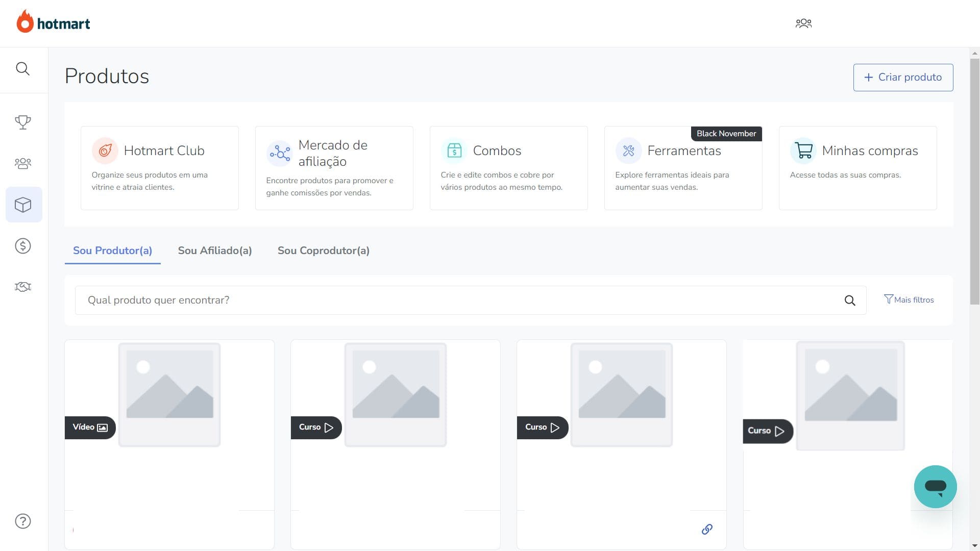
Task: Open the Hotmart Club card
Action: tap(159, 168)
